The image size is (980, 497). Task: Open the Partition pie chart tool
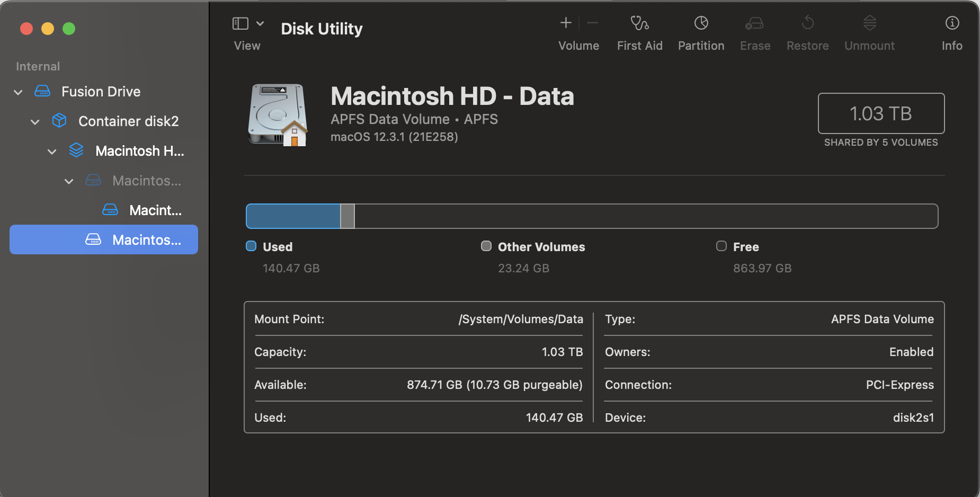(x=701, y=23)
